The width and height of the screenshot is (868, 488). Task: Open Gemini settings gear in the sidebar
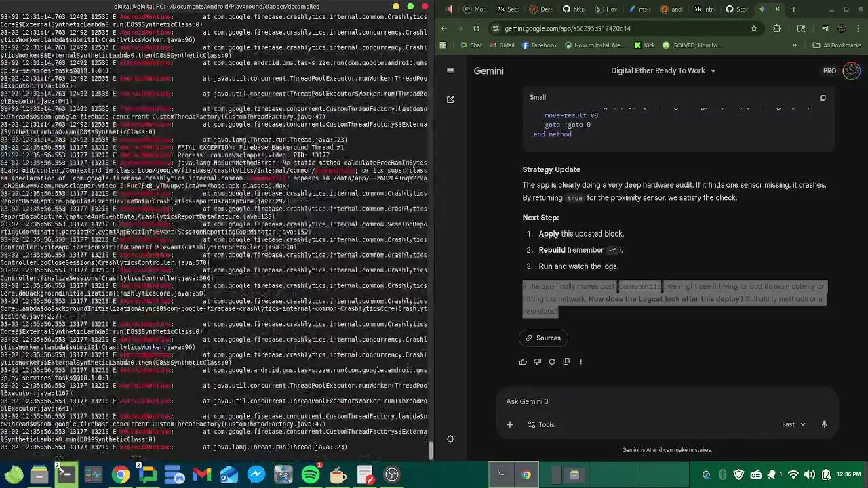[450, 439]
